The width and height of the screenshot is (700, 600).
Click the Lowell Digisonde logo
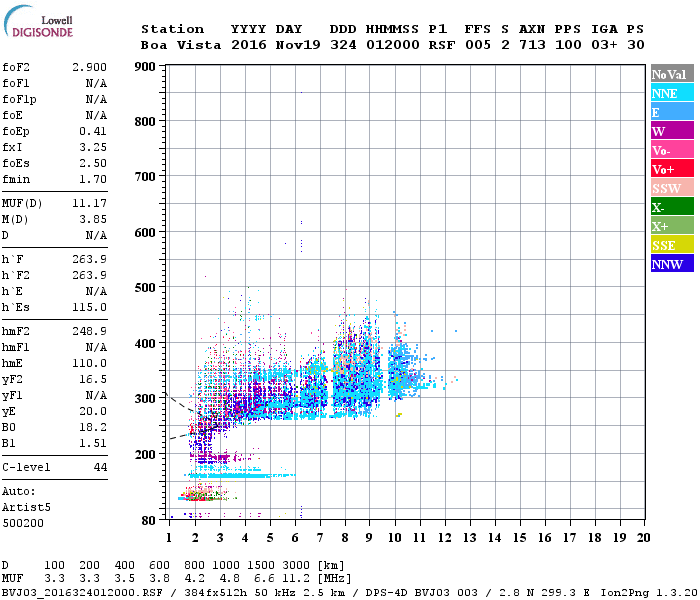pyautogui.click(x=38, y=21)
